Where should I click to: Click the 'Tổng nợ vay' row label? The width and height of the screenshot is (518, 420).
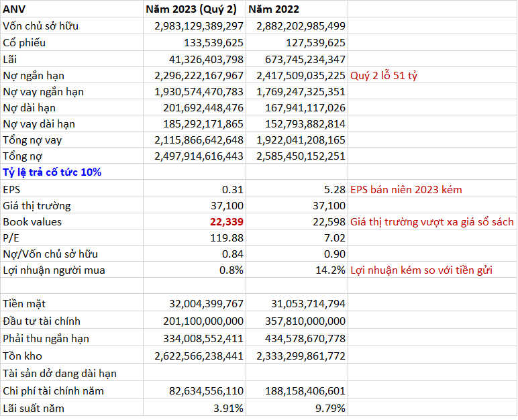(32, 140)
